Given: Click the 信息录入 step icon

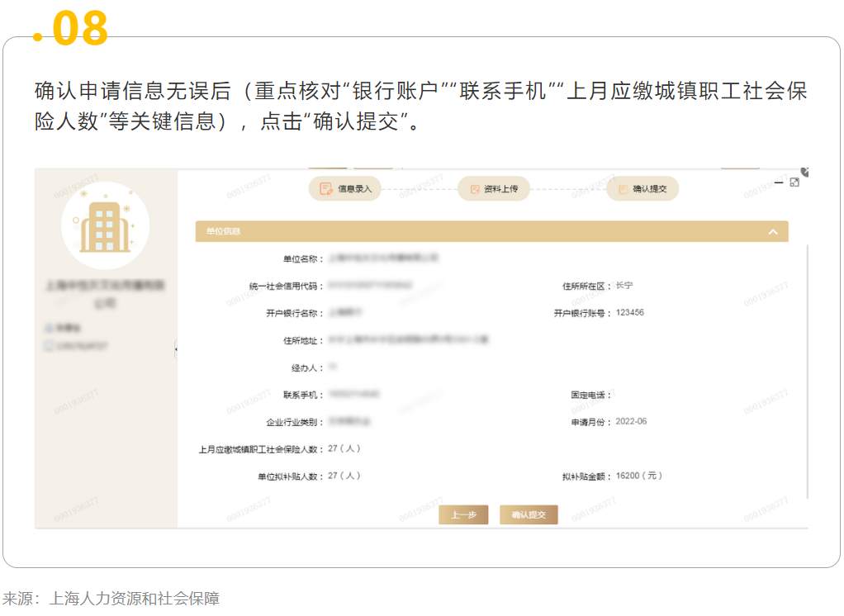Looking at the screenshot, I should click(326, 189).
